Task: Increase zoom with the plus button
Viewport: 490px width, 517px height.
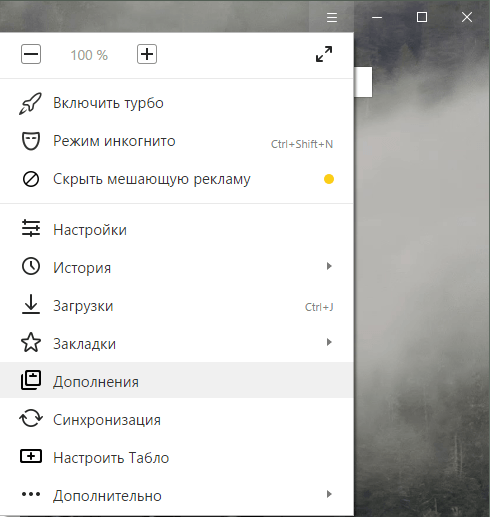Action: tap(147, 54)
